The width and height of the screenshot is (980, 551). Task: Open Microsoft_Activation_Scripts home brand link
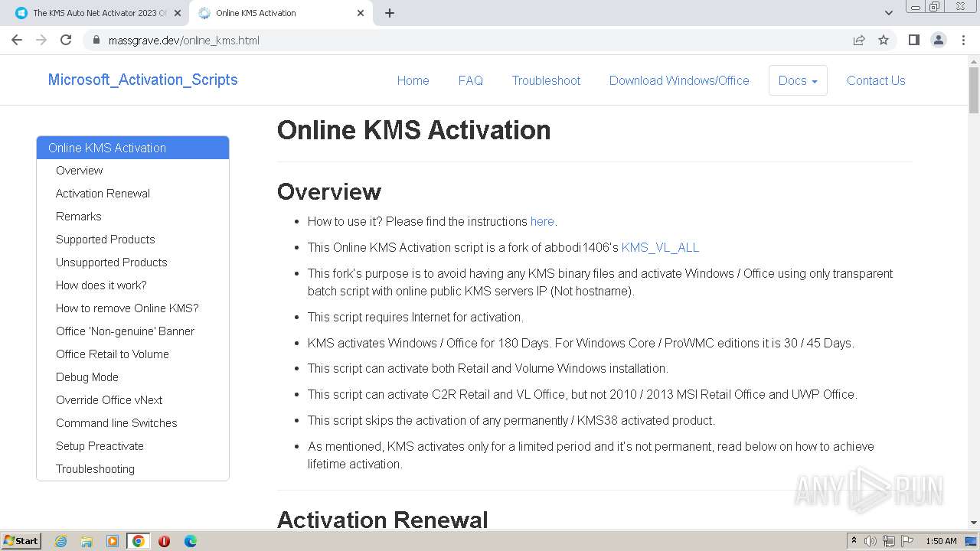tap(142, 80)
